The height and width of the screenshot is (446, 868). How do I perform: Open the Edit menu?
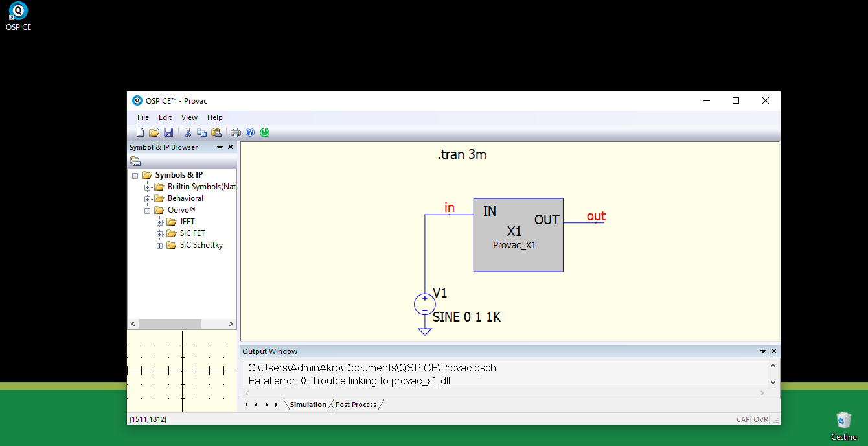point(165,117)
